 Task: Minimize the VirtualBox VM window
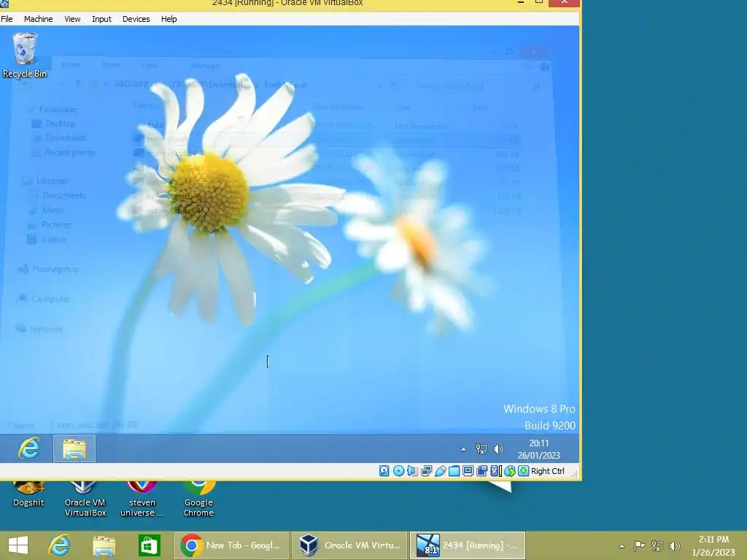tap(521, 2)
